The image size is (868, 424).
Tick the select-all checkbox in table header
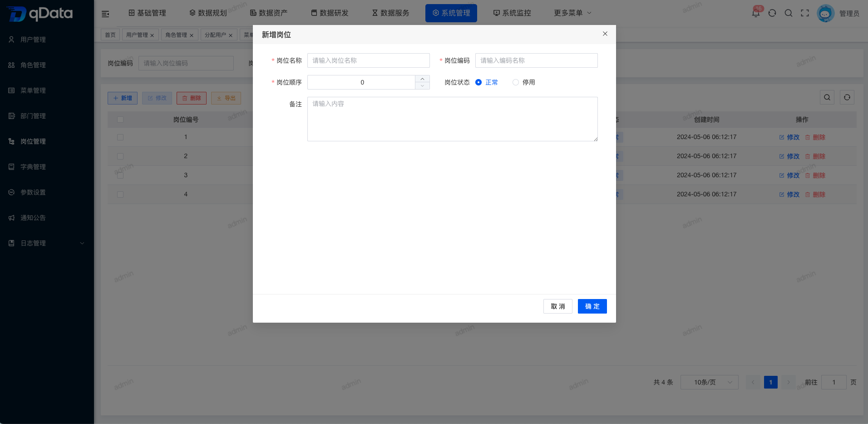pos(120,120)
